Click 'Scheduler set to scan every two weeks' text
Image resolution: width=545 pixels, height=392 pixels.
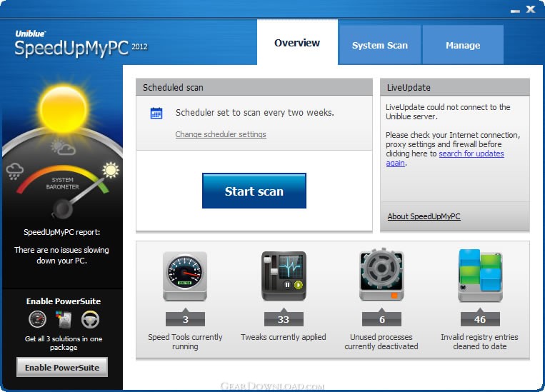tap(255, 113)
